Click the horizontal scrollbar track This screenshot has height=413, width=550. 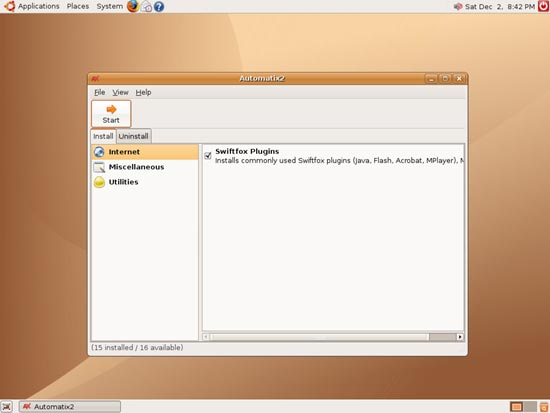[x=442, y=337]
